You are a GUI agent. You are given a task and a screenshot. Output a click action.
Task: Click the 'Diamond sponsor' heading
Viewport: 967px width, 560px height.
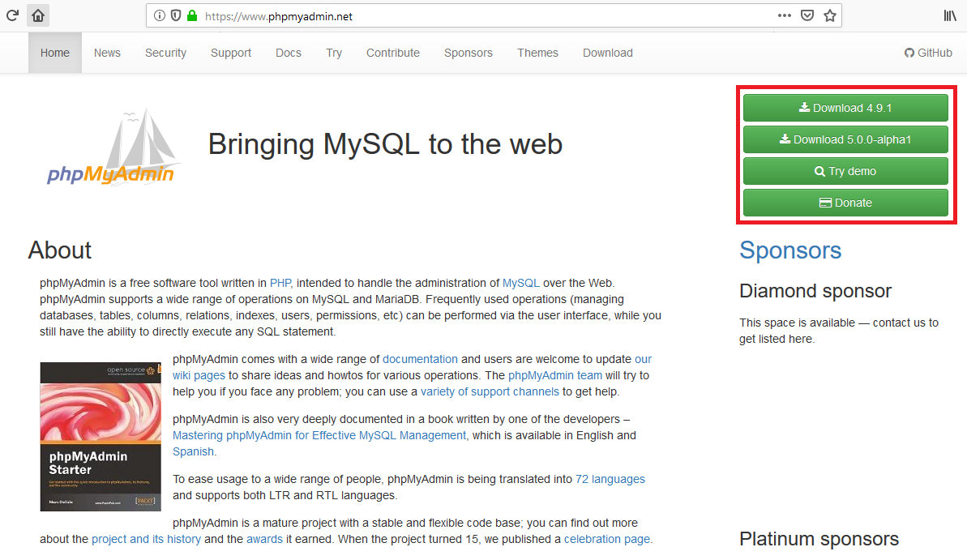815,291
